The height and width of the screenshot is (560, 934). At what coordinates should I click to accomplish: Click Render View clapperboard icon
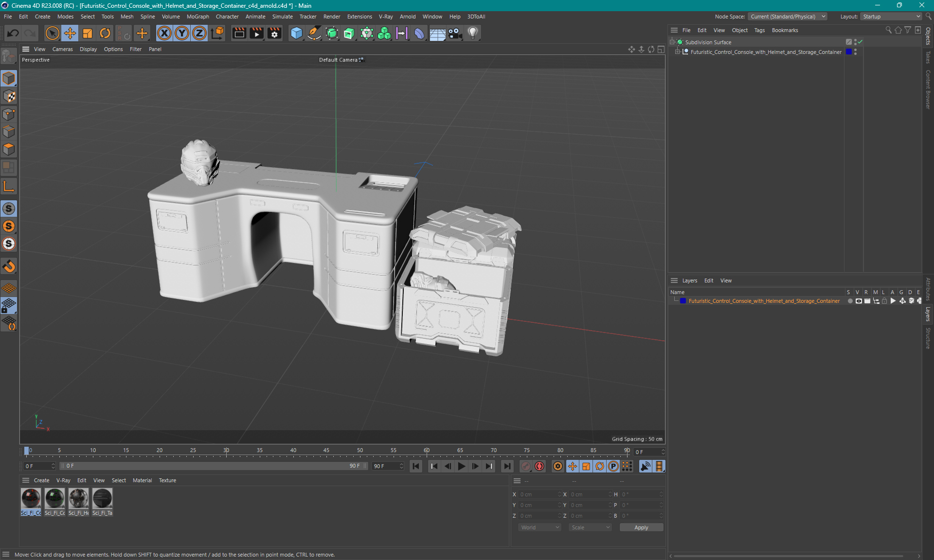pyautogui.click(x=239, y=33)
